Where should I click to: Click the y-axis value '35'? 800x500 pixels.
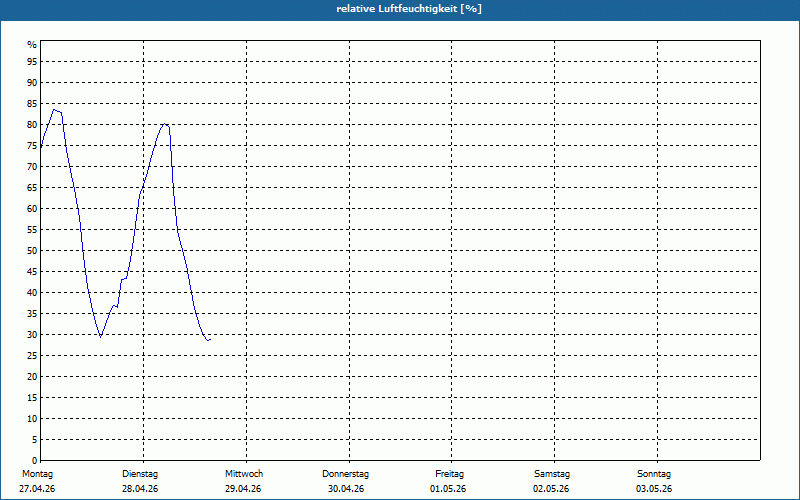point(32,314)
